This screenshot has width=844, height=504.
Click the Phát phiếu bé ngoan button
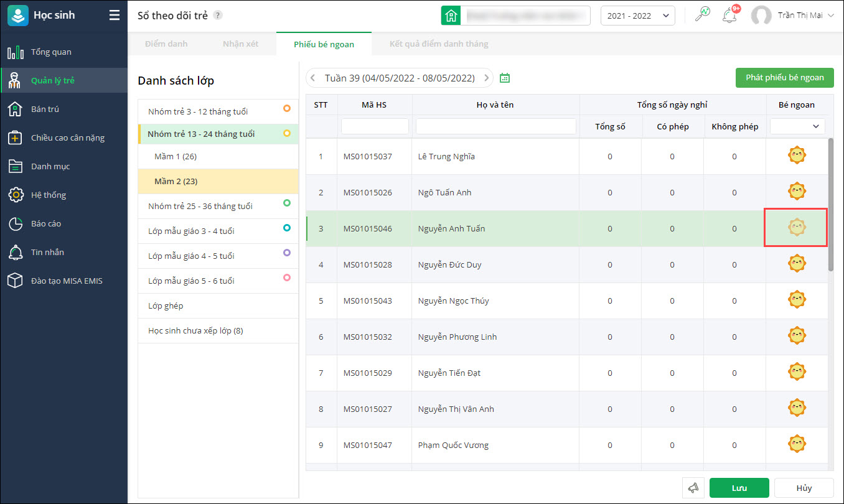coord(784,78)
